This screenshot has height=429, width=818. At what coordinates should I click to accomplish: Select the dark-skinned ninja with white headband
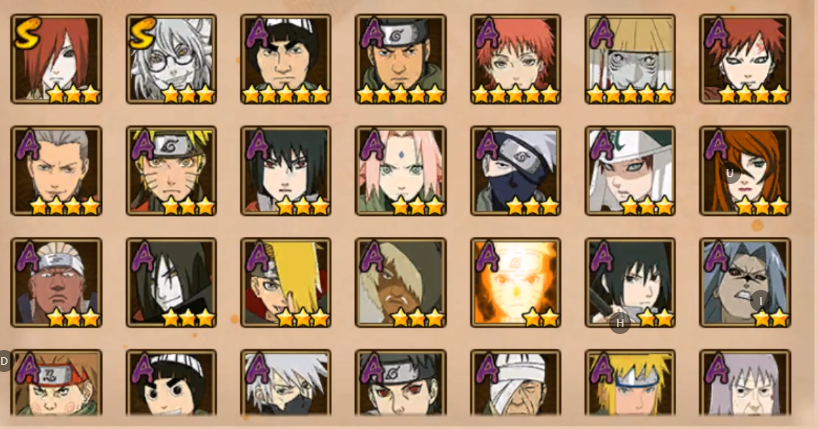(x=56, y=282)
